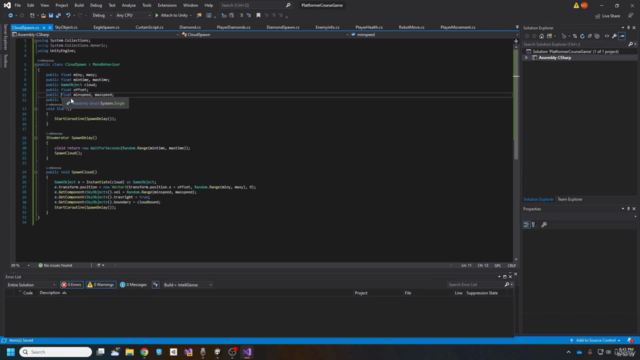640x360 pixels.
Task: Click the Live Share icon
Action: [x=598, y=16]
